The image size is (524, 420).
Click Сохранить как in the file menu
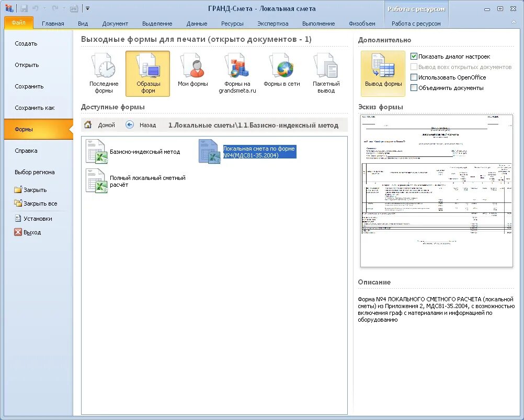(38, 108)
